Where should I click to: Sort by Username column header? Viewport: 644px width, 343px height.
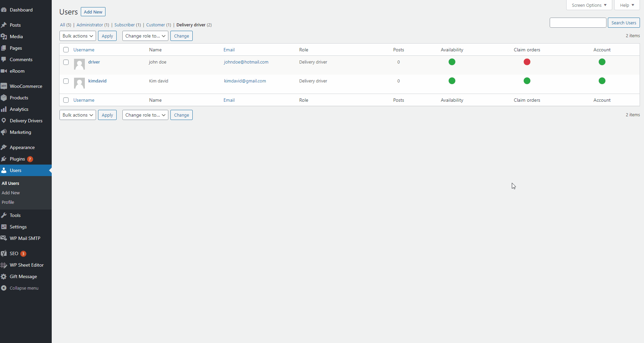point(84,50)
